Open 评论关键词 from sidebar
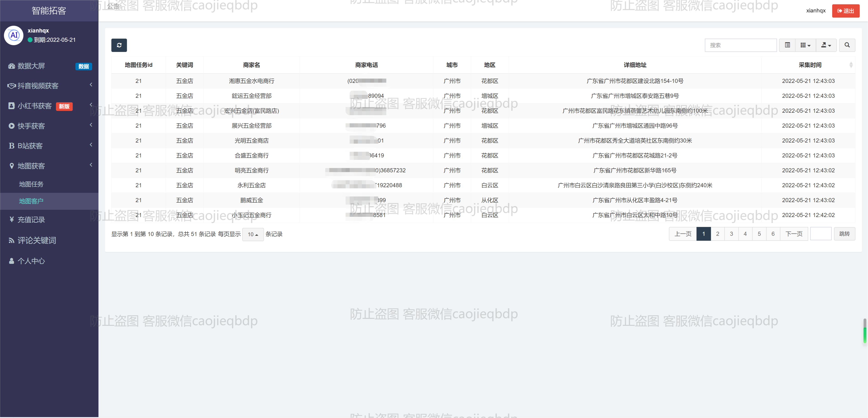 (36, 240)
